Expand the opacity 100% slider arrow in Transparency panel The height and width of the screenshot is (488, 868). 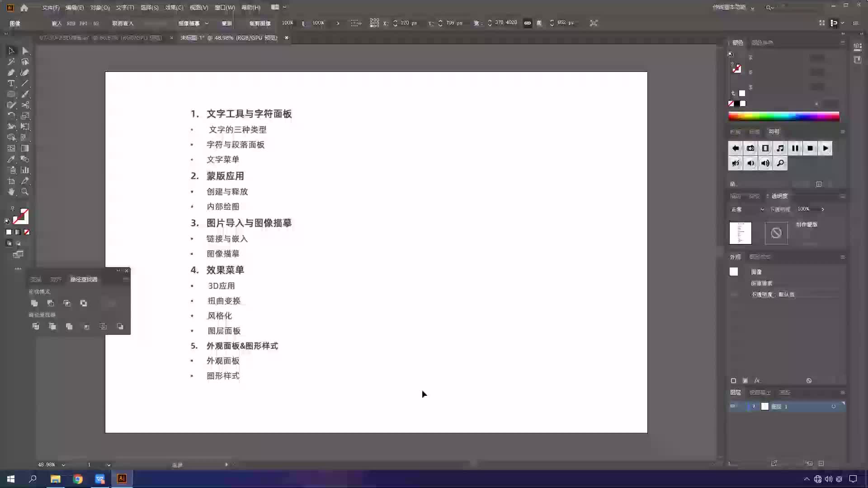tap(823, 209)
